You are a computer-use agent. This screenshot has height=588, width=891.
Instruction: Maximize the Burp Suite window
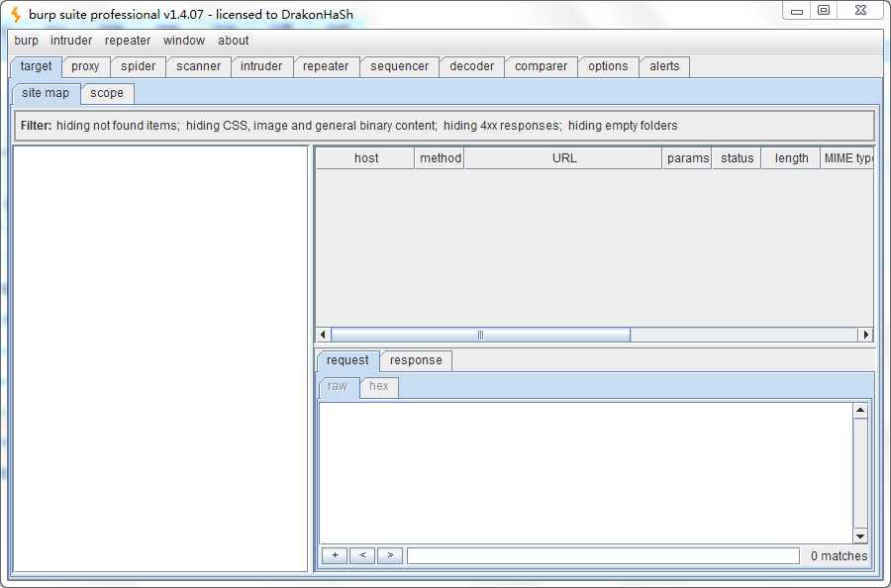[824, 11]
